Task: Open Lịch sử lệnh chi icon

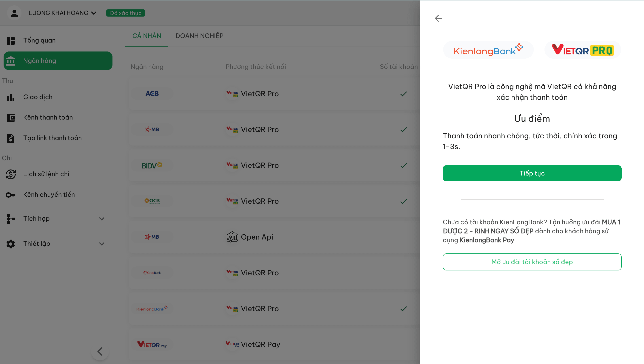Action: pyautogui.click(x=11, y=174)
